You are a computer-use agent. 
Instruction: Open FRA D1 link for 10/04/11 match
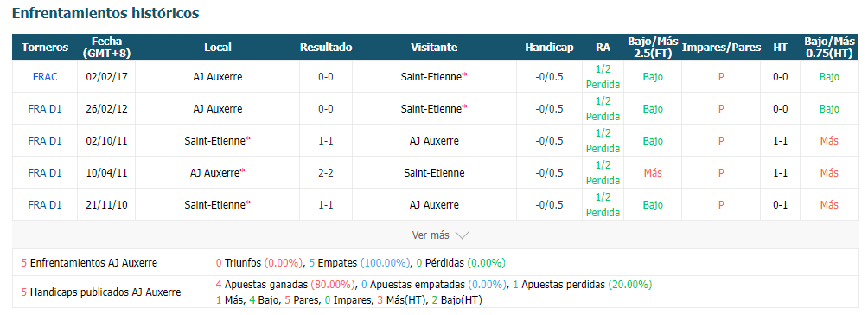tap(45, 173)
